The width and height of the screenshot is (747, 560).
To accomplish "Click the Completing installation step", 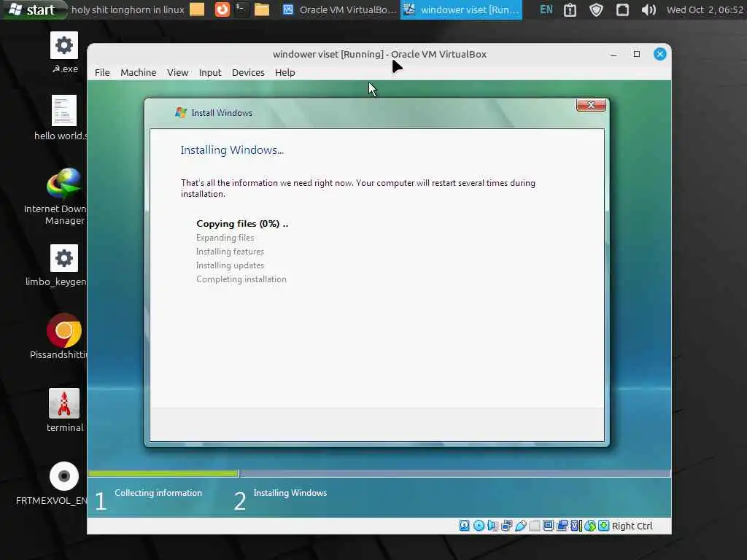I will tap(241, 279).
